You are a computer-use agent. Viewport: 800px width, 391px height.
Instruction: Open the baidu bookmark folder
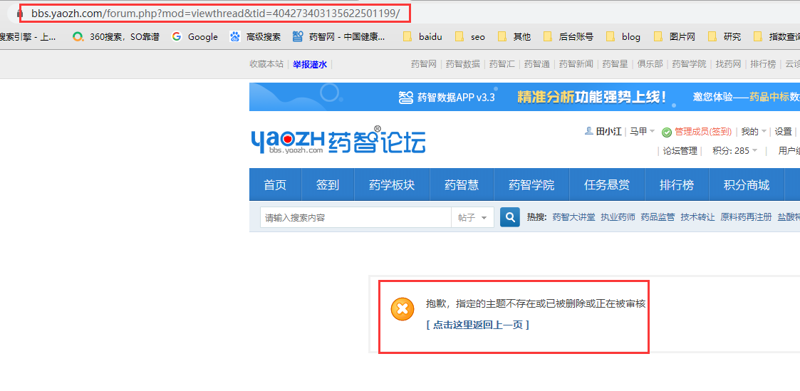[422, 37]
